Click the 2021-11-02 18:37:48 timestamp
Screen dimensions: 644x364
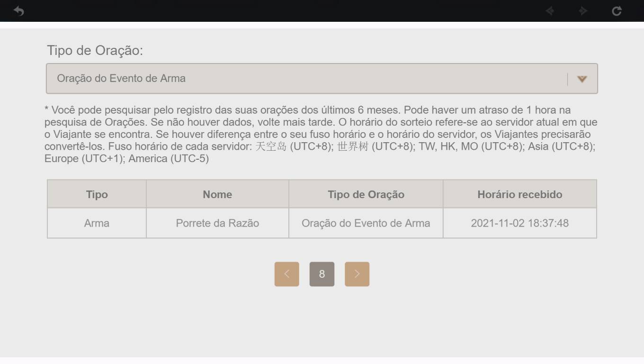click(520, 223)
